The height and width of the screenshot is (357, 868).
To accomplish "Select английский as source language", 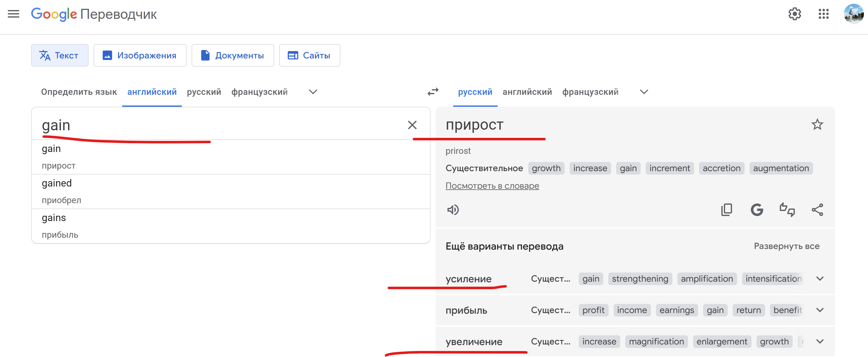I will [152, 92].
